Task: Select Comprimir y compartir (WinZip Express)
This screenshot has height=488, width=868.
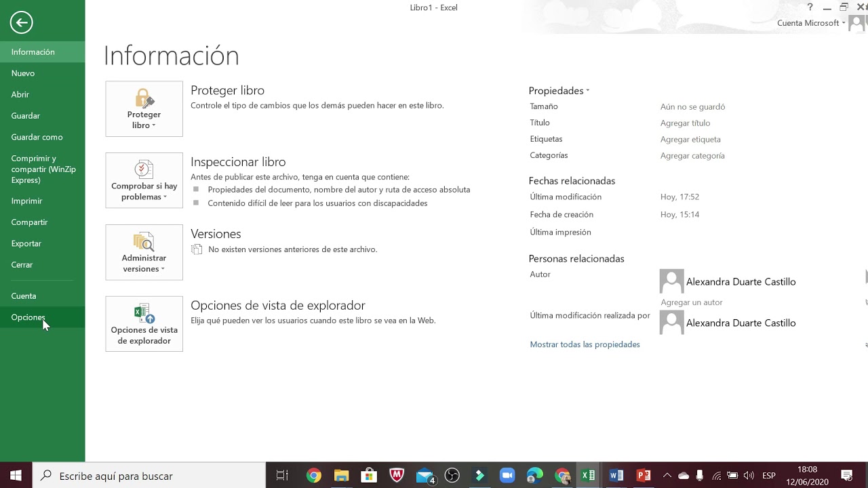Action: [x=43, y=169]
